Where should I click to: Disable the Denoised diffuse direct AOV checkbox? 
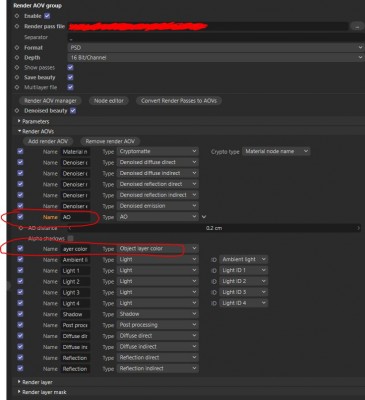click(20, 162)
